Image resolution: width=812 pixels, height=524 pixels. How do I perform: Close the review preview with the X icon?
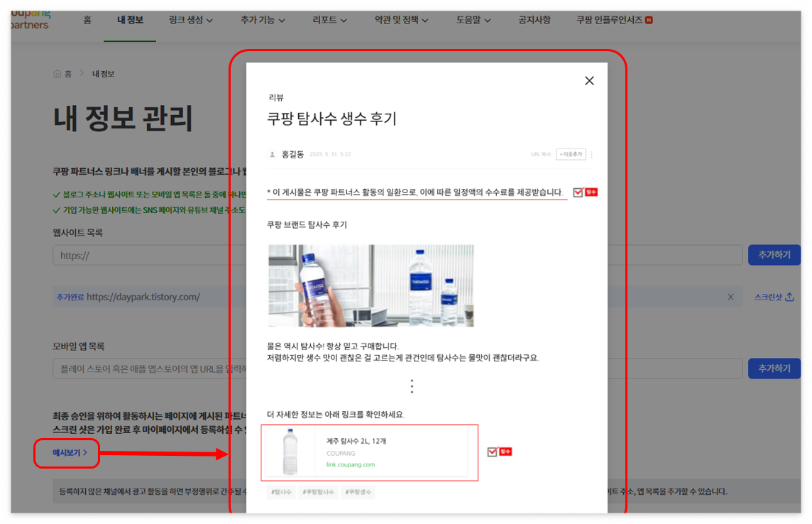(589, 80)
